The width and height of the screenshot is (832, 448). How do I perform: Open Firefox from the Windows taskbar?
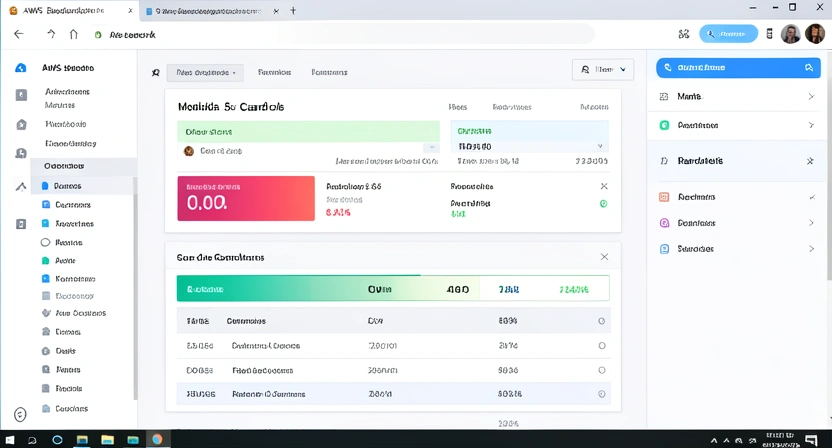coord(157,439)
